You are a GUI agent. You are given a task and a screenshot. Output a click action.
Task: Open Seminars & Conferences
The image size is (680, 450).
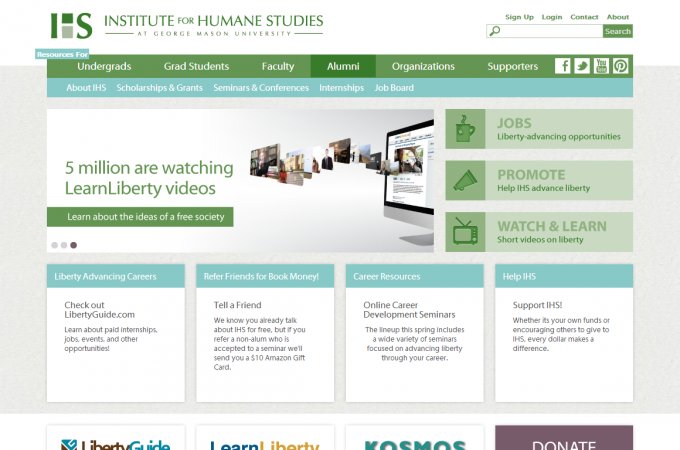point(261,88)
